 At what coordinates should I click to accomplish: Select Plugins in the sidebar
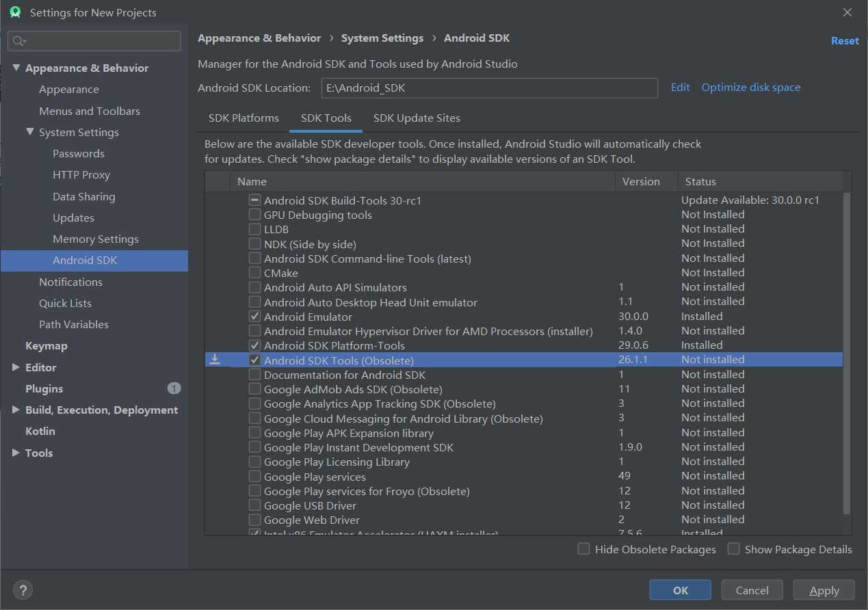click(44, 388)
